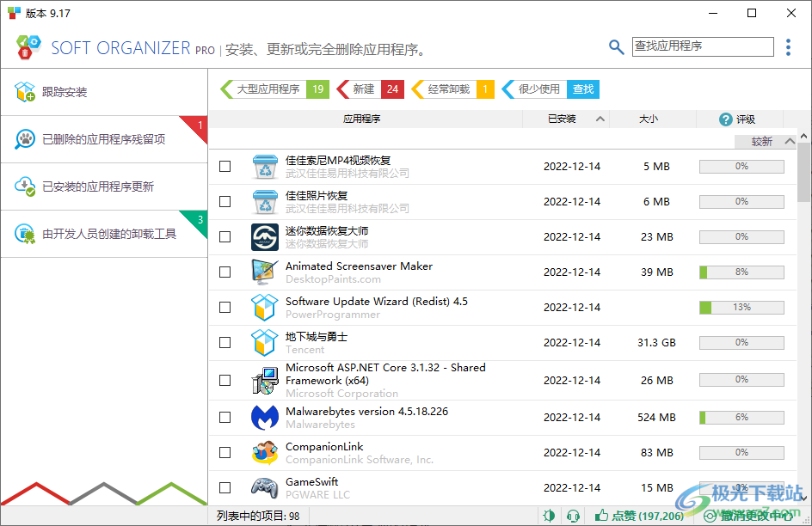Click the 佳佳索尼MP4视频恢复 recycle bin icon

(265, 167)
